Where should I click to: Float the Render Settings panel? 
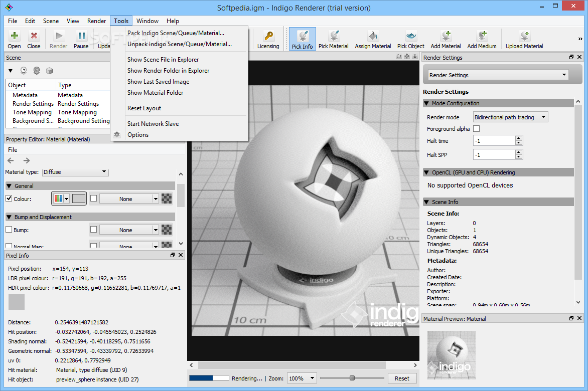click(x=571, y=57)
